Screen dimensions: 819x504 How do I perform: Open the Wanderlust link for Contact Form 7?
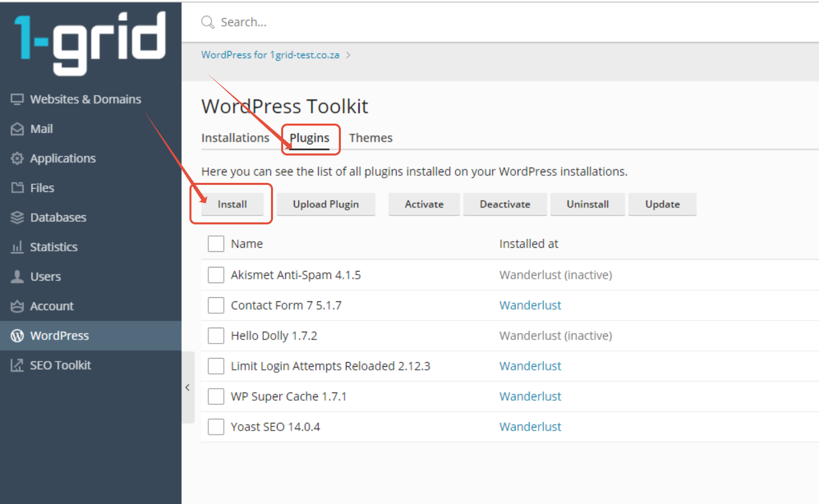click(530, 305)
